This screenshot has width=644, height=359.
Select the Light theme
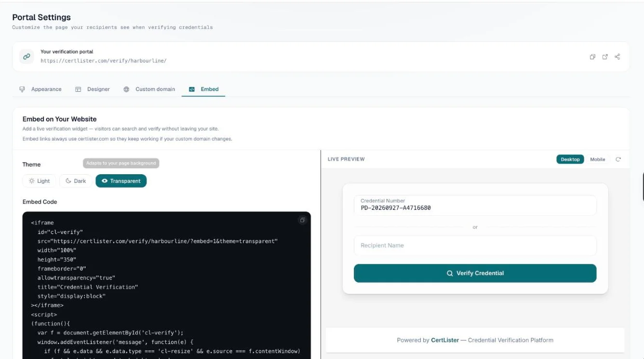39,181
